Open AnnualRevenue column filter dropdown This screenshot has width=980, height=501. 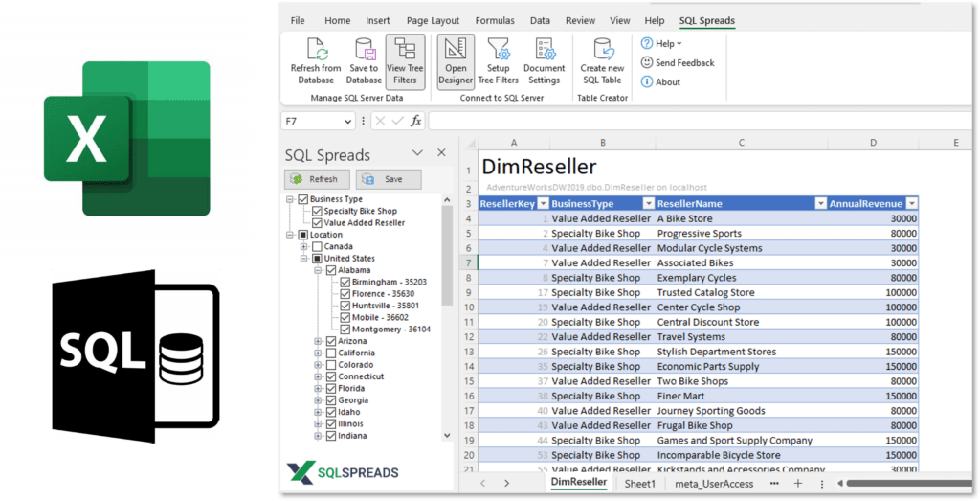click(912, 204)
